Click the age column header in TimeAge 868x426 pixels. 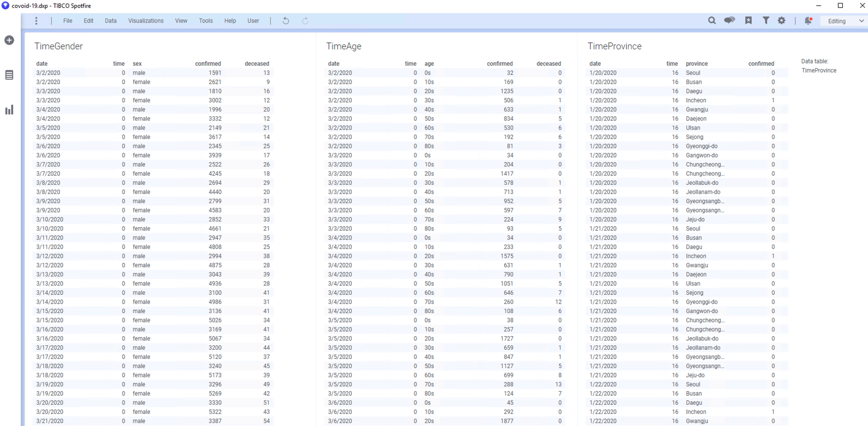429,64
